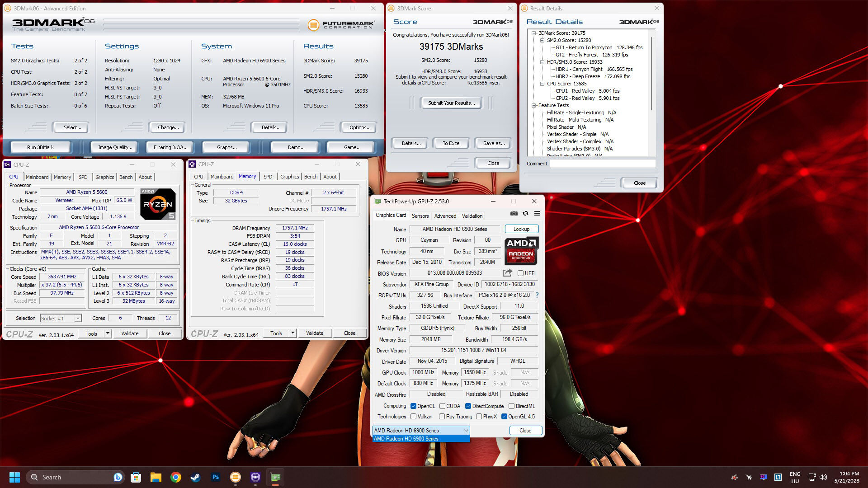Open the Socket #1 selection dropdown
Screen dimensions: 868x488
tap(61, 319)
